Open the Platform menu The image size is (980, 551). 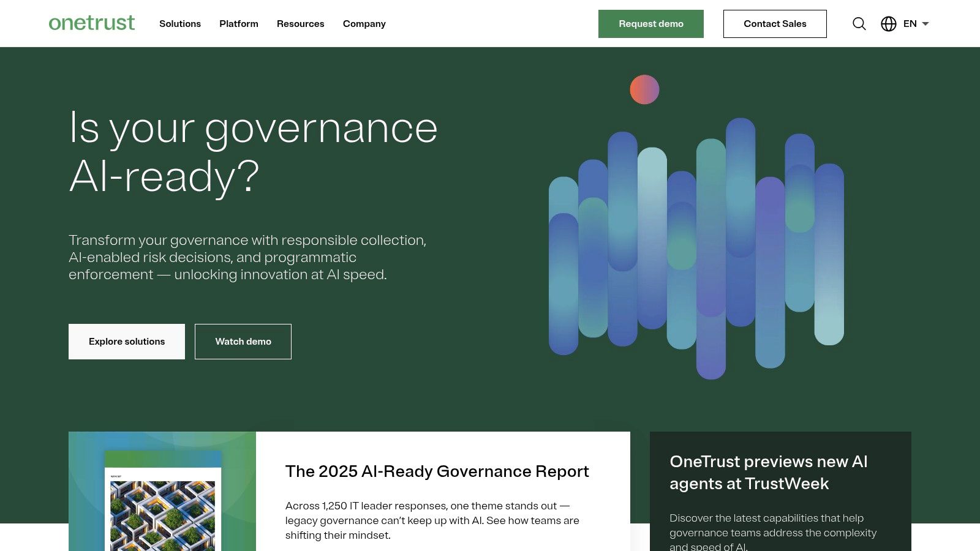tap(239, 24)
